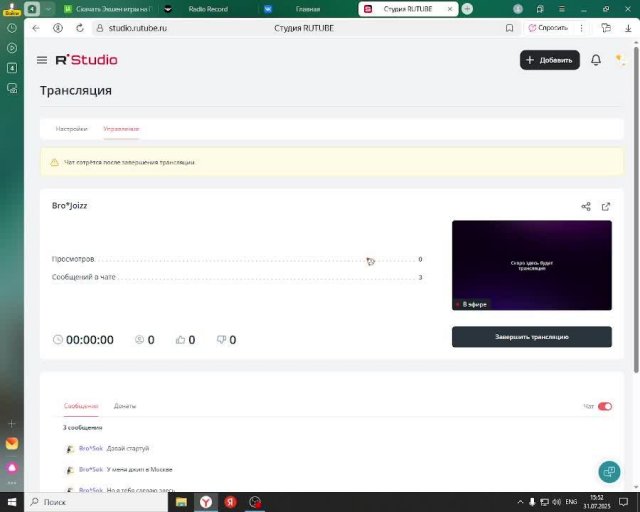This screenshot has width=640, height=512.
Task: Click the ENG language indicator
Action: pos(571,502)
